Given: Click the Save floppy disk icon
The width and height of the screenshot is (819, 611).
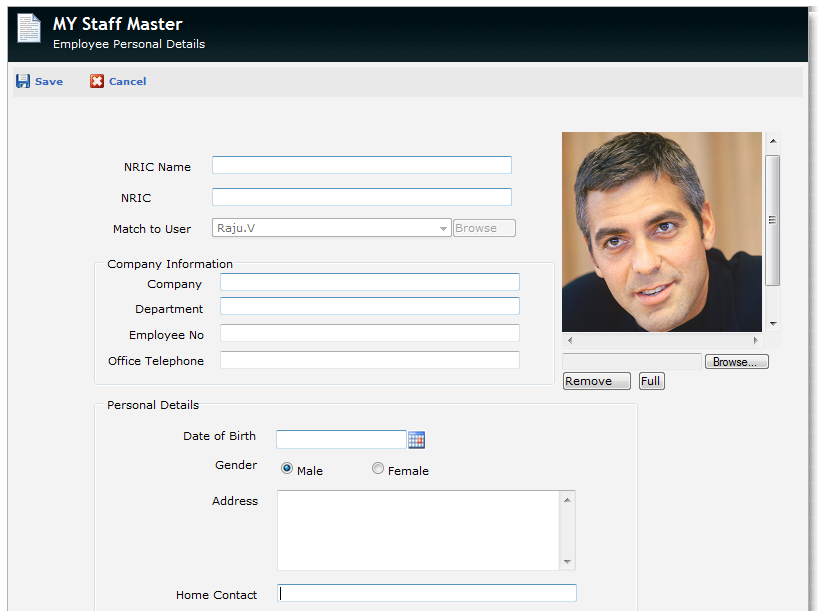Looking at the screenshot, I should coord(23,81).
